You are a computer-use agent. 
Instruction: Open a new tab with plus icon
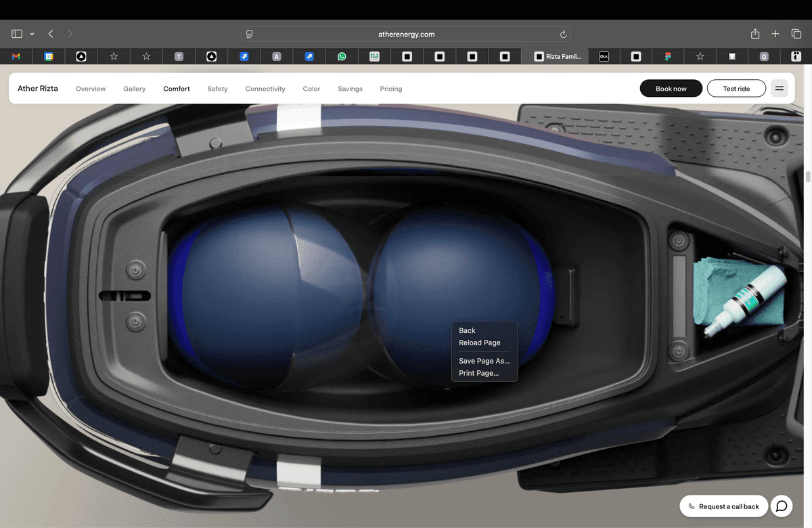point(775,34)
